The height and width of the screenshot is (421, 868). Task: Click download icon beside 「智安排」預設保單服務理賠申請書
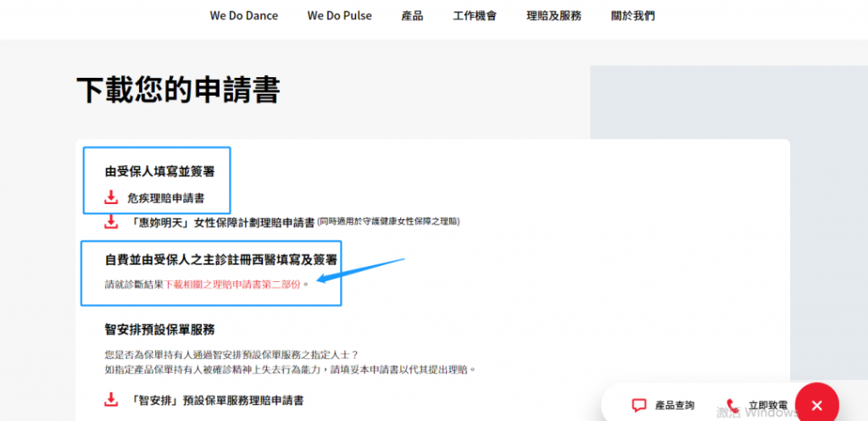tap(111, 400)
